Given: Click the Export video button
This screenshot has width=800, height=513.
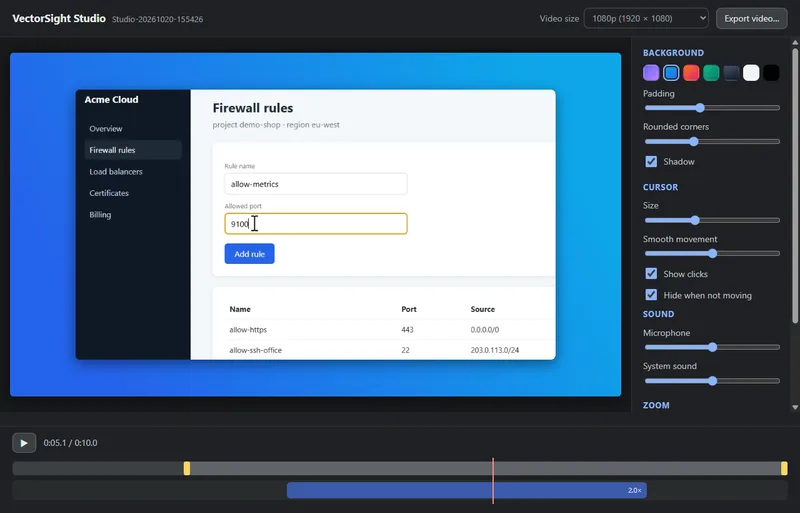Looking at the screenshot, I should pos(752,18).
